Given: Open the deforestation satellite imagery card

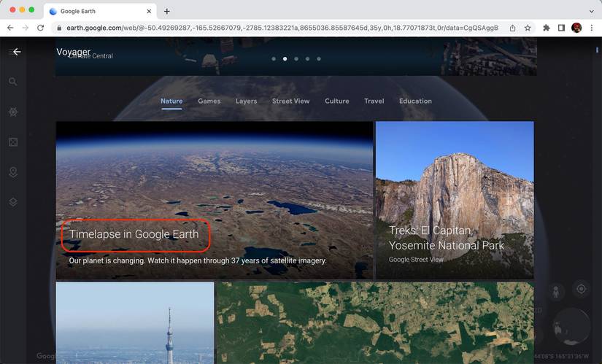Looking at the screenshot, I should click(375, 323).
